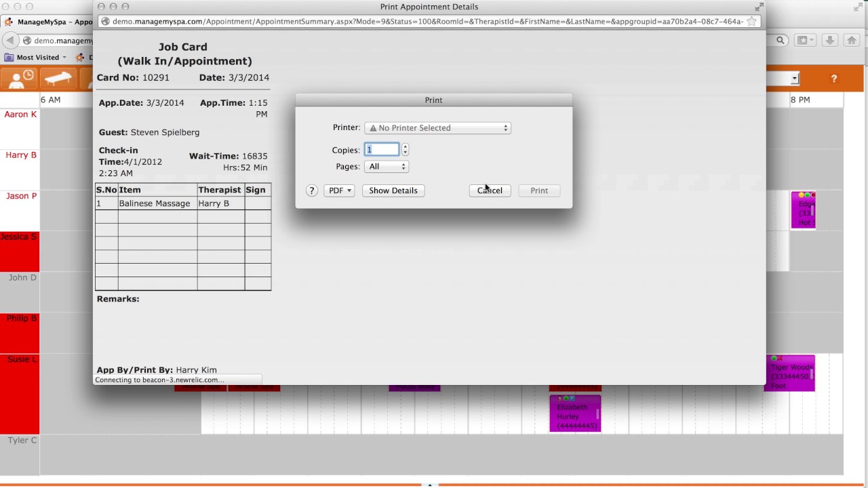Open the Elizabeth Hurley appointment block
This screenshot has width=868, height=488.
click(x=575, y=413)
